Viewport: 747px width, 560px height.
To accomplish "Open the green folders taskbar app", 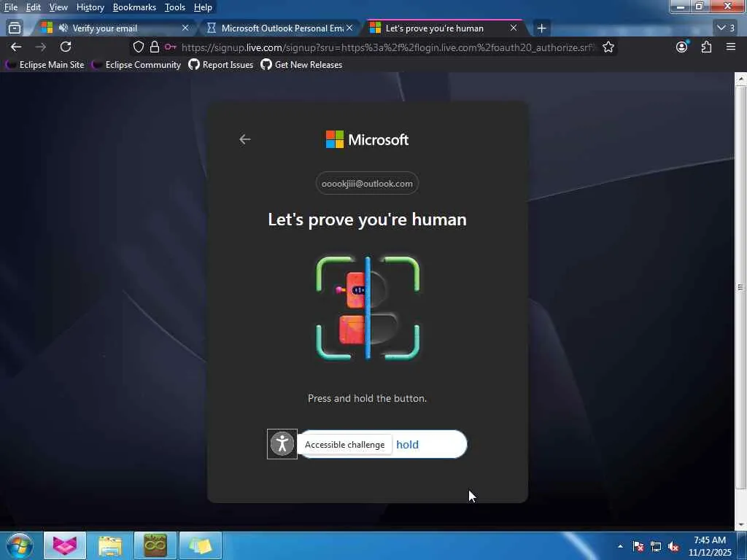I will pos(201,545).
